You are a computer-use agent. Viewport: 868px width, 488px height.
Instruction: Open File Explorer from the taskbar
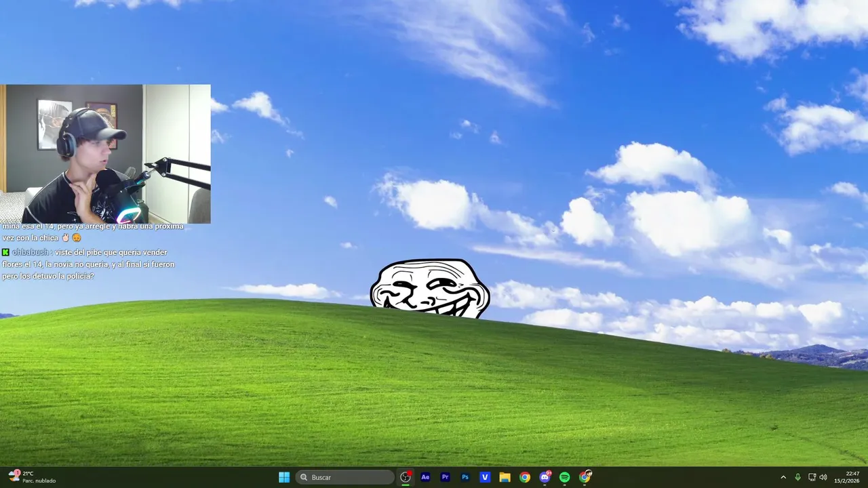[x=505, y=477]
